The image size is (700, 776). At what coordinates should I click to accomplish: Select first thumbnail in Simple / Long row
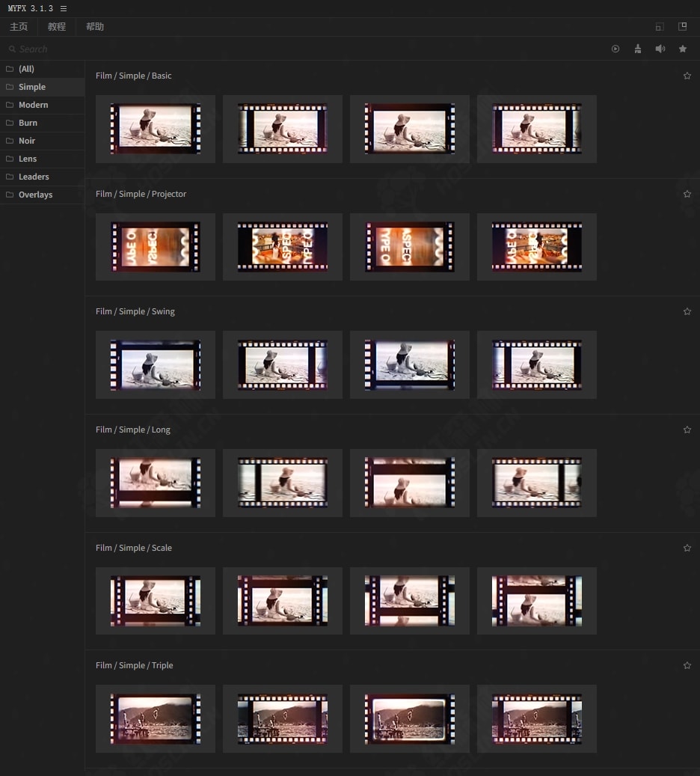point(156,483)
